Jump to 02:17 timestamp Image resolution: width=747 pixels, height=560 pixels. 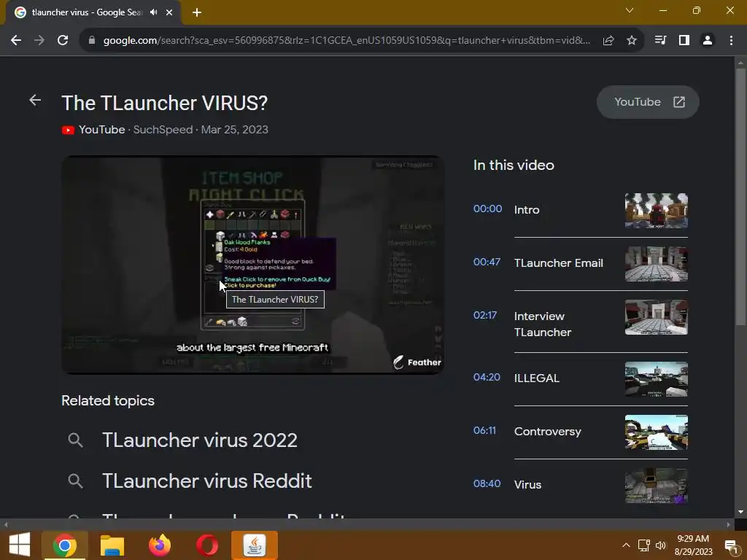point(485,315)
